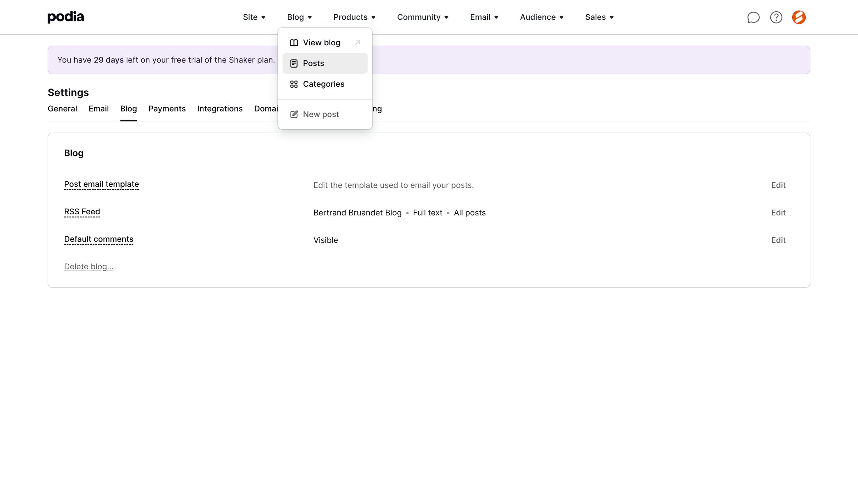Click the RSS Feed label

[x=82, y=212]
